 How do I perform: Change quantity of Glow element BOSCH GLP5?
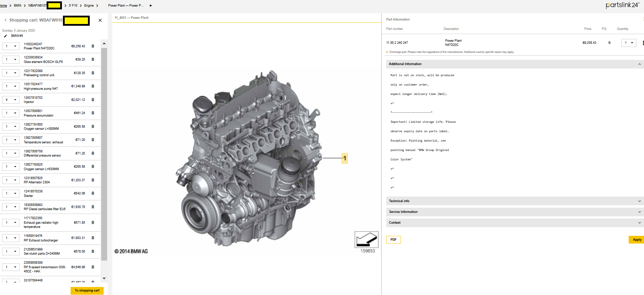coord(11,59)
